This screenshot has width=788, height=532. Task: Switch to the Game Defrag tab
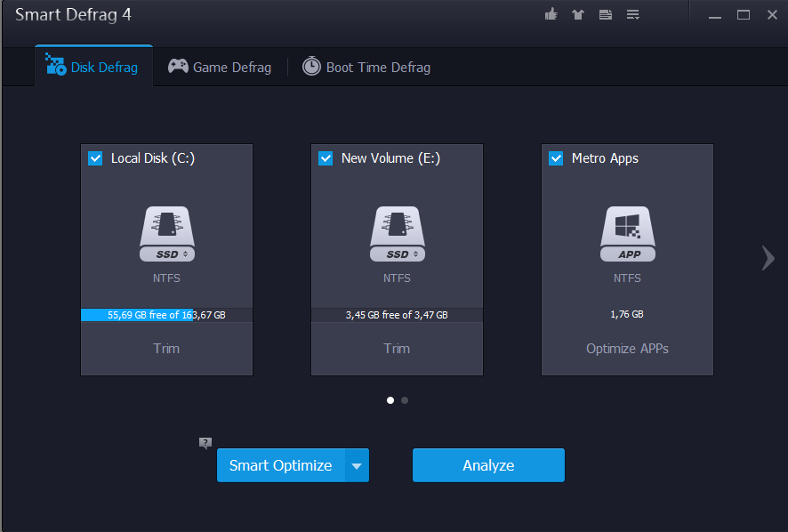(220, 67)
